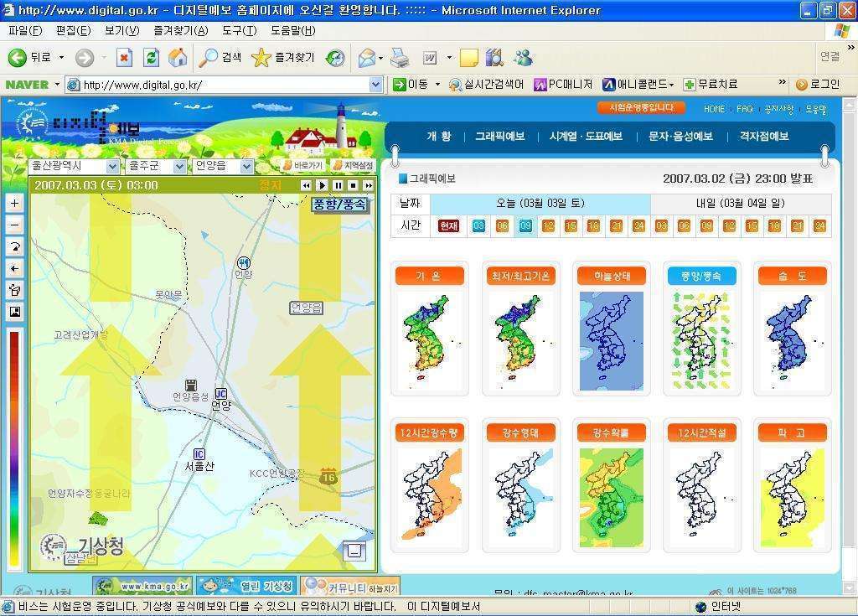
Task: Click the Print icon in toolbar
Action: tap(400, 58)
